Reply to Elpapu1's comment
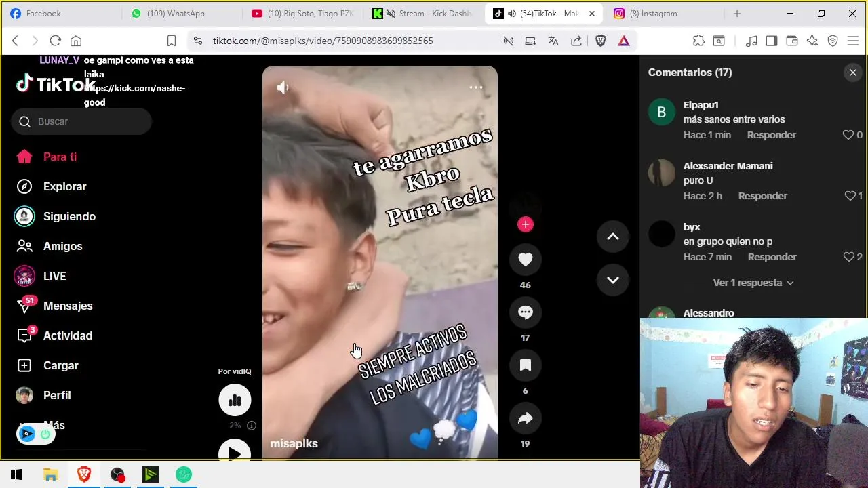The width and height of the screenshot is (868, 488). coord(772,135)
